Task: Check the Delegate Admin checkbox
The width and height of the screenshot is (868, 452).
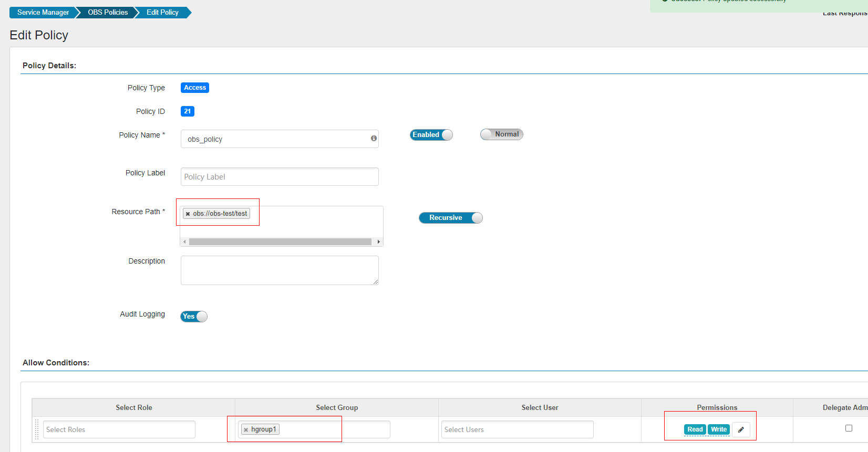Action: [849, 428]
